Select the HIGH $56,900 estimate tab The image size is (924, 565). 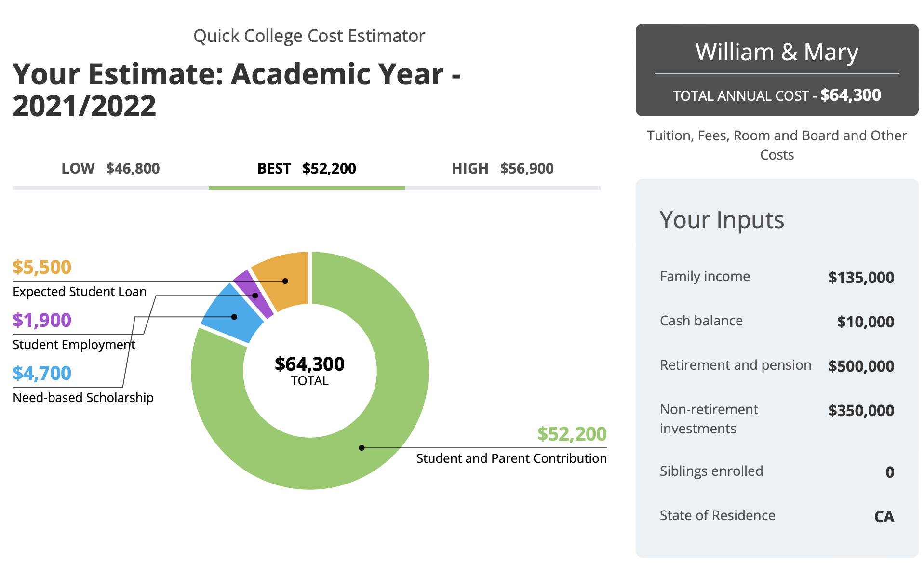pyautogui.click(x=503, y=169)
